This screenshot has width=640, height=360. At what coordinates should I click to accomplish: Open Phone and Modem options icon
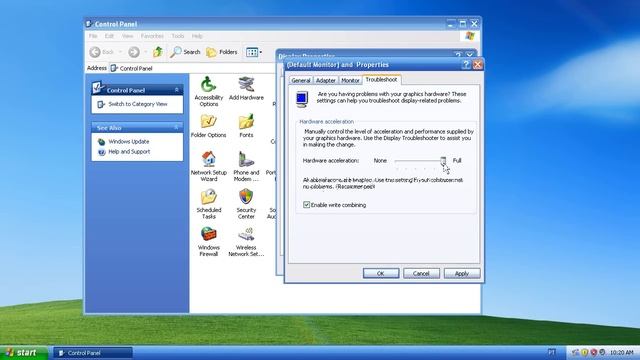[x=246, y=167]
